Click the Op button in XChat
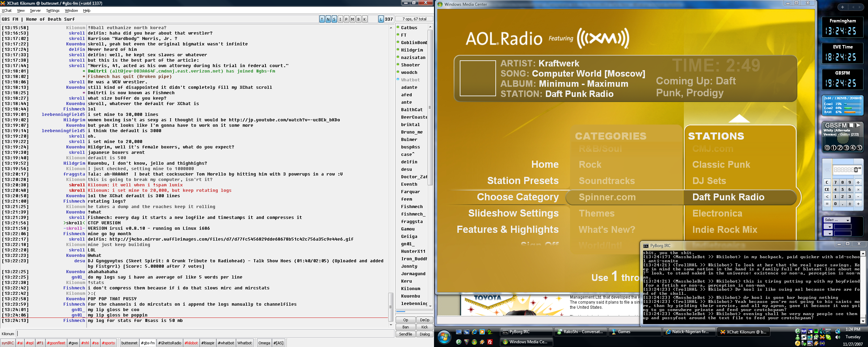 [x=406, y=320]
